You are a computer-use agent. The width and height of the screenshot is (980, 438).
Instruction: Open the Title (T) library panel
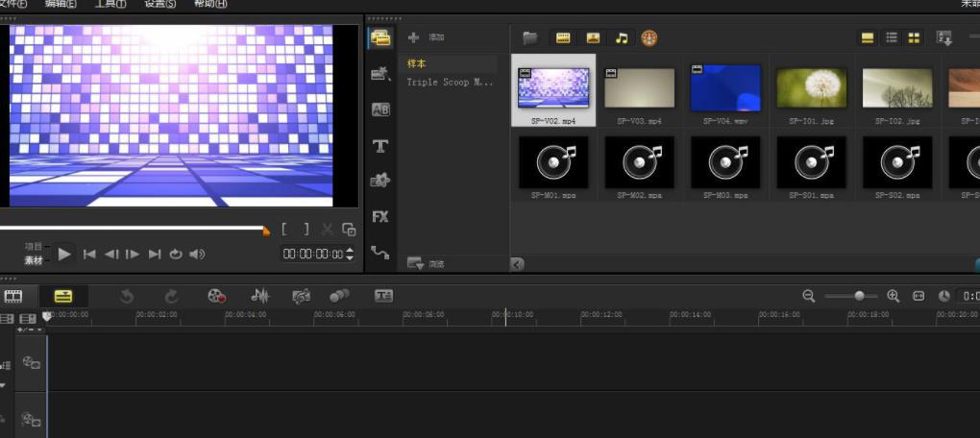tap(380, 146)
